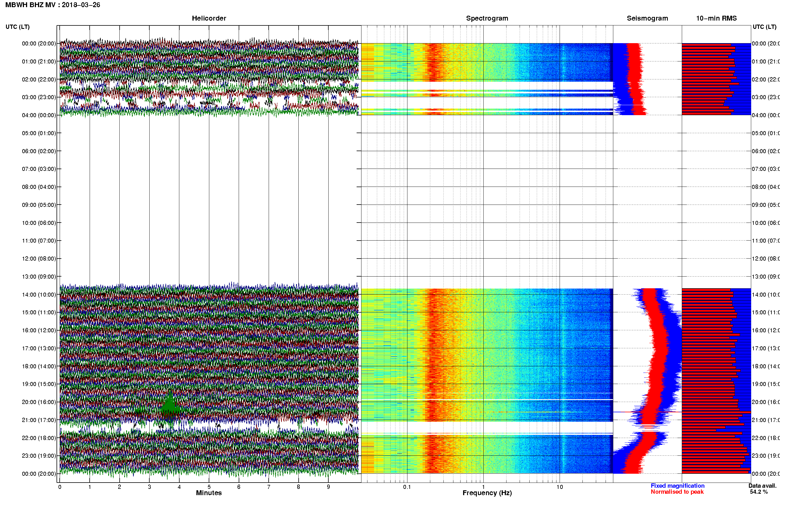The height and width of the screenshot is (508, 812).
Task: Click the left 'UTC (LT)' axis label
Action: point(17,27)
